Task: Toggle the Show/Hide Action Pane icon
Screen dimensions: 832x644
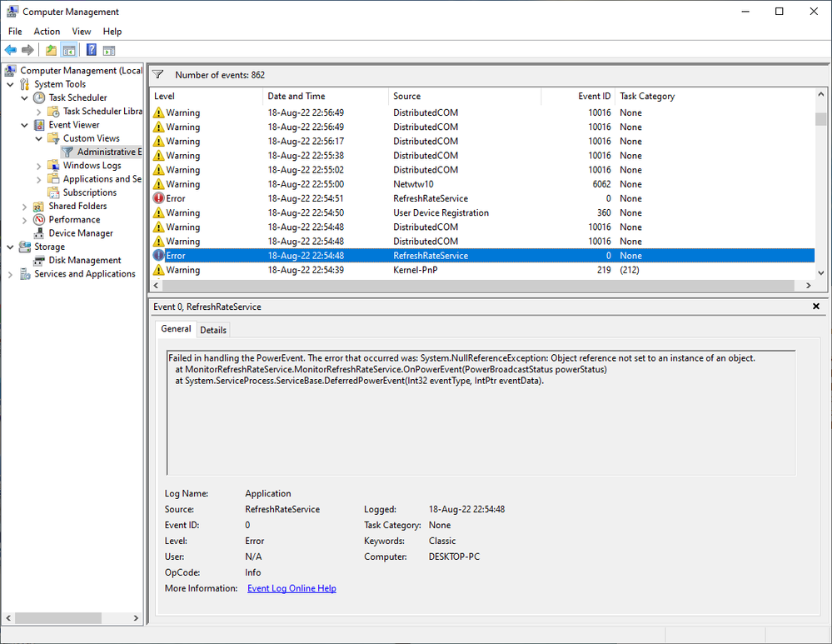Action: 109,50
